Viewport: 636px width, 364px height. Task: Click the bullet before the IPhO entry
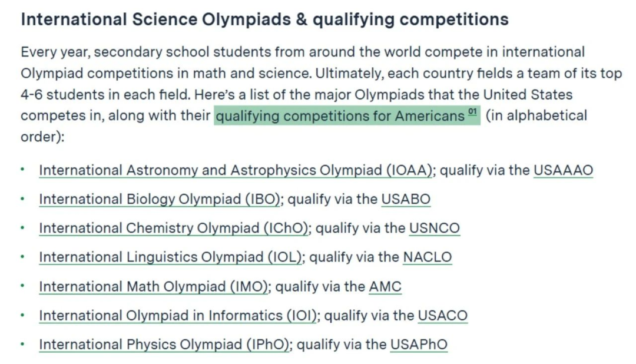pos(22,344)
